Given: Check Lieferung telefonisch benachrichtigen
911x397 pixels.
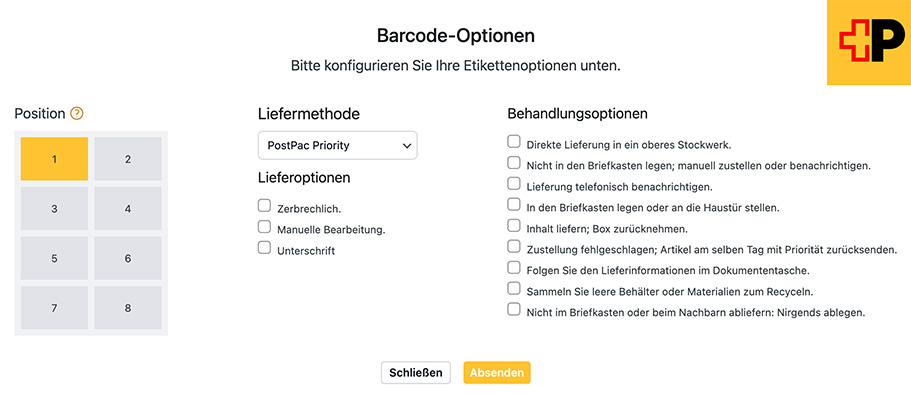Looking at the screenshot, I should 514,184.
